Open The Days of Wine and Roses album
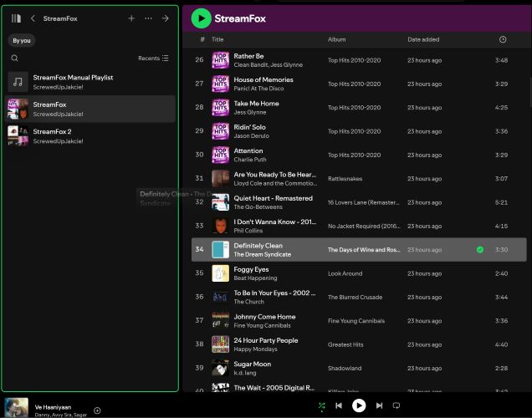Viewport: 532px width, 418px height. [x=364, y=250]
